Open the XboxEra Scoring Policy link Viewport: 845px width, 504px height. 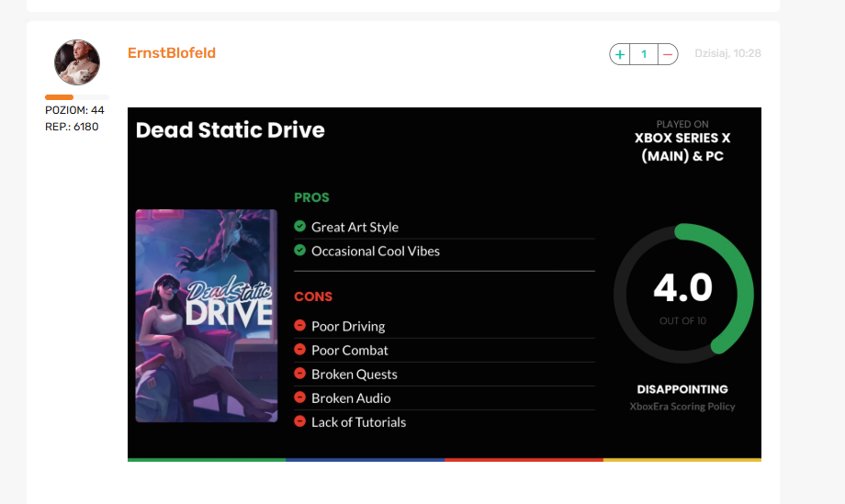(682, 407)
